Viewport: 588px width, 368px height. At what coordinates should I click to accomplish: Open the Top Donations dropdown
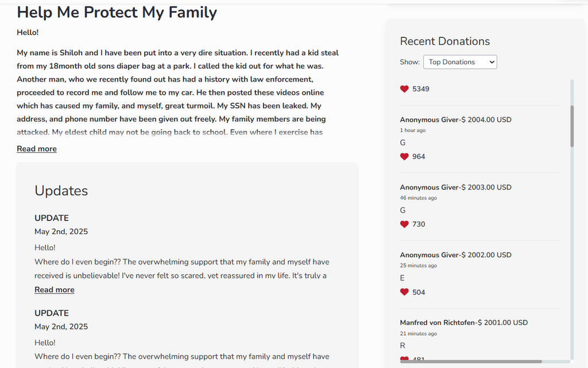tap(460, 62)
